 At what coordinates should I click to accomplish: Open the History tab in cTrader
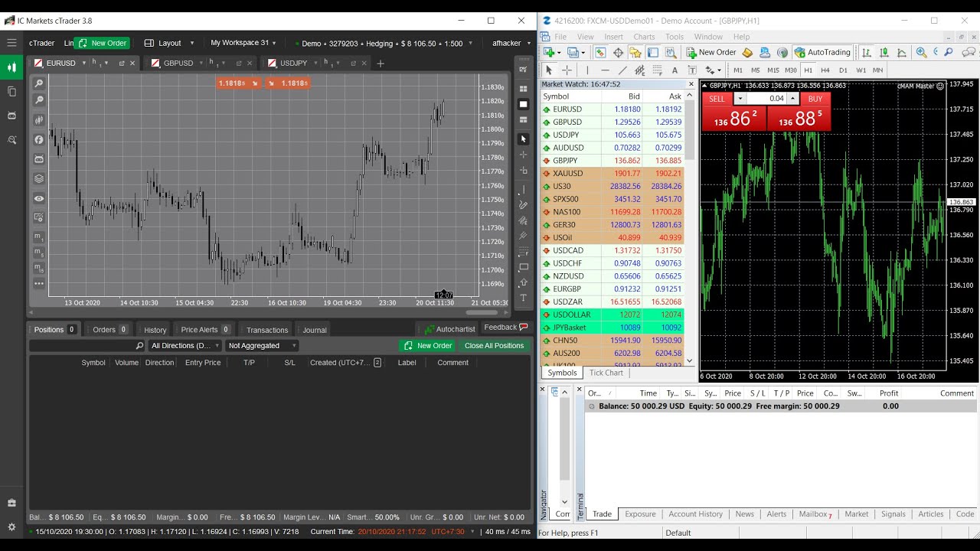155,330
